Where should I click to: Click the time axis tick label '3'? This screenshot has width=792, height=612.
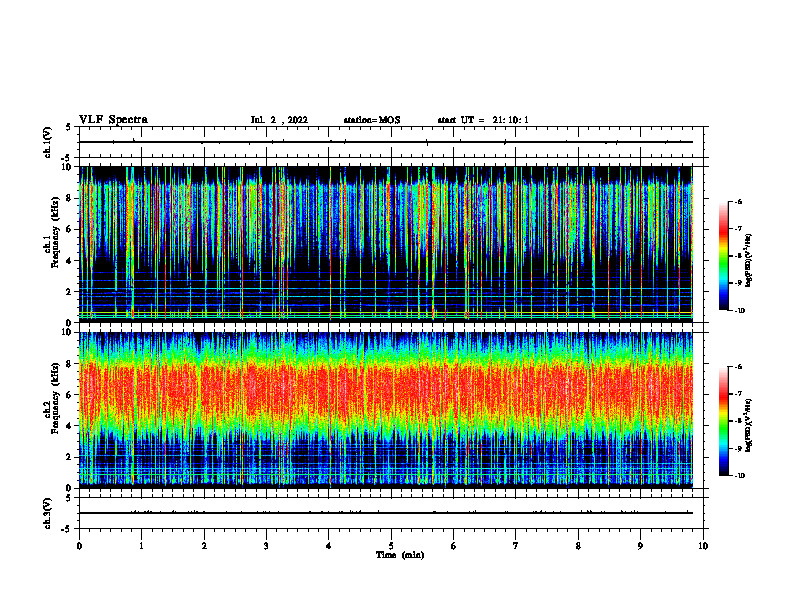click(267, 546)
